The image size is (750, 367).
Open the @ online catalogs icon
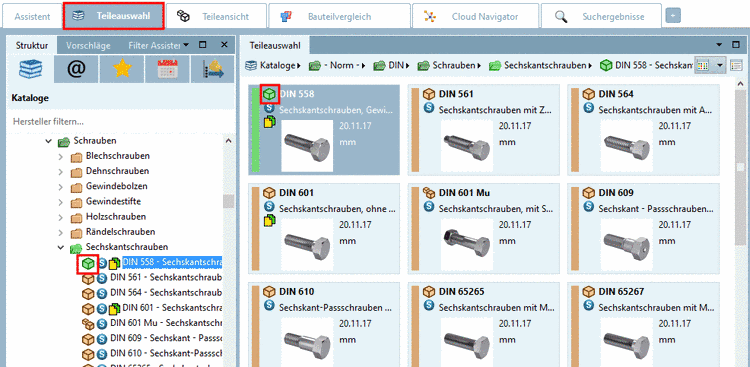[76, 70]
